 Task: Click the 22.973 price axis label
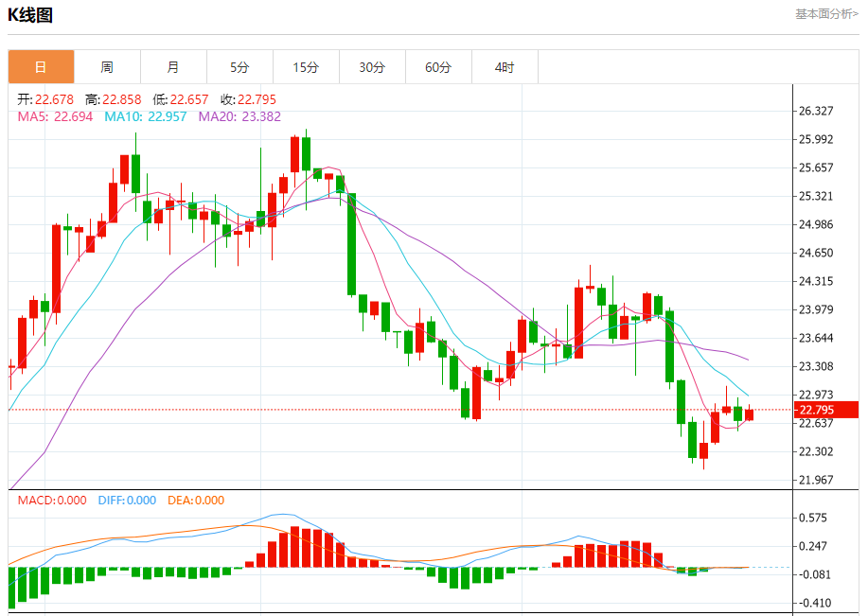(816, 395)
